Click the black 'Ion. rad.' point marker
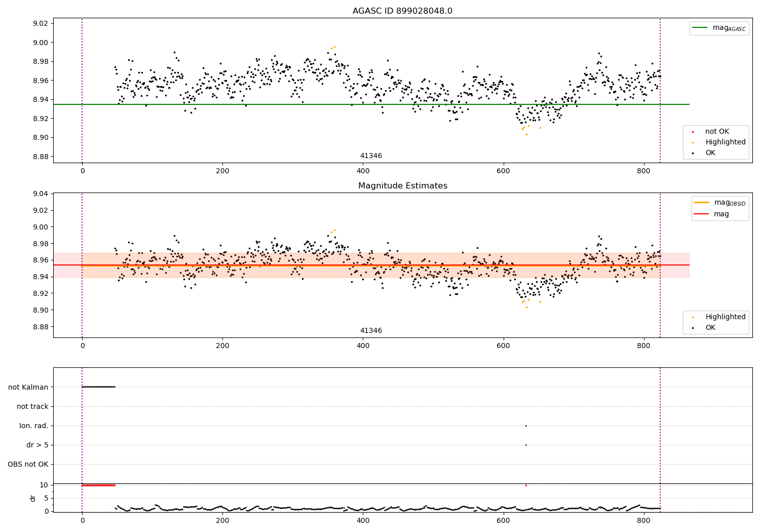This screenshot has height=532, width=760. [526, 426]
